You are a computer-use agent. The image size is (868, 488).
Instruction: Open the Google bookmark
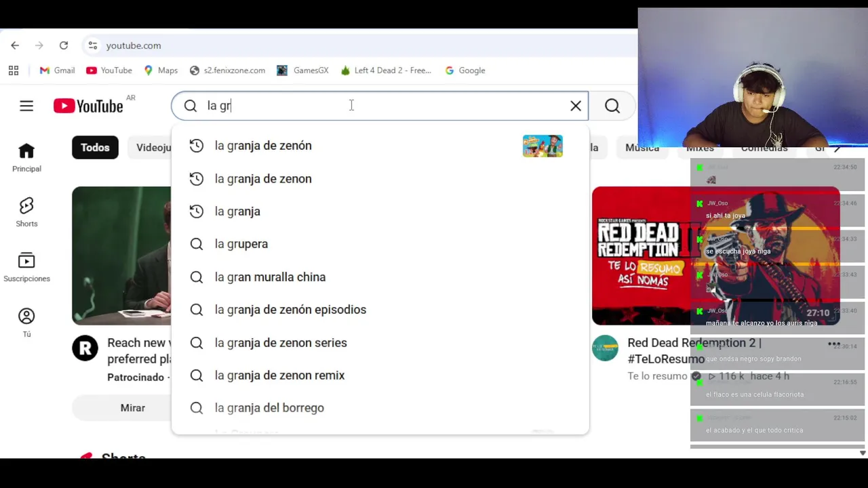point(465,70)
